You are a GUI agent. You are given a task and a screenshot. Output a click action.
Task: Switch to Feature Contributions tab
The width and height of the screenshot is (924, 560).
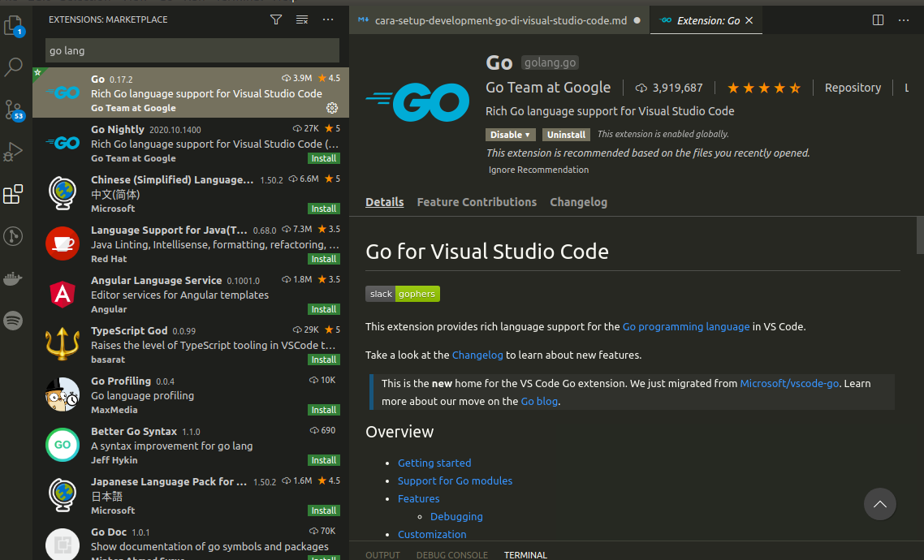coord(477,202)
